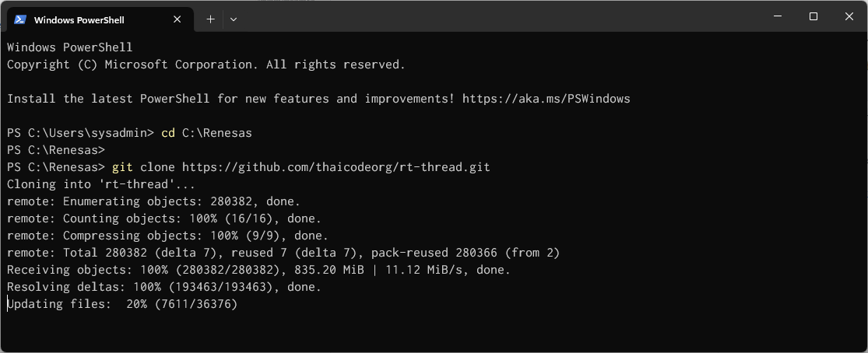Viewport: 868px width, 353px height.
Task: Maximize the terminal window
Action: 813,16
